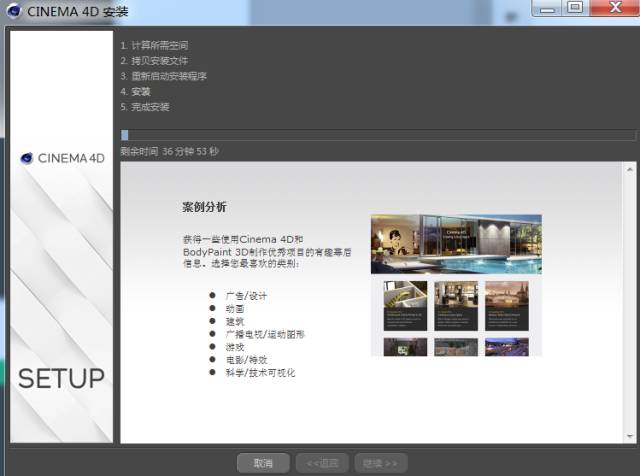Select the 动画 category bullet
Viewport: 640px width, 476px height.
[235, 309]
